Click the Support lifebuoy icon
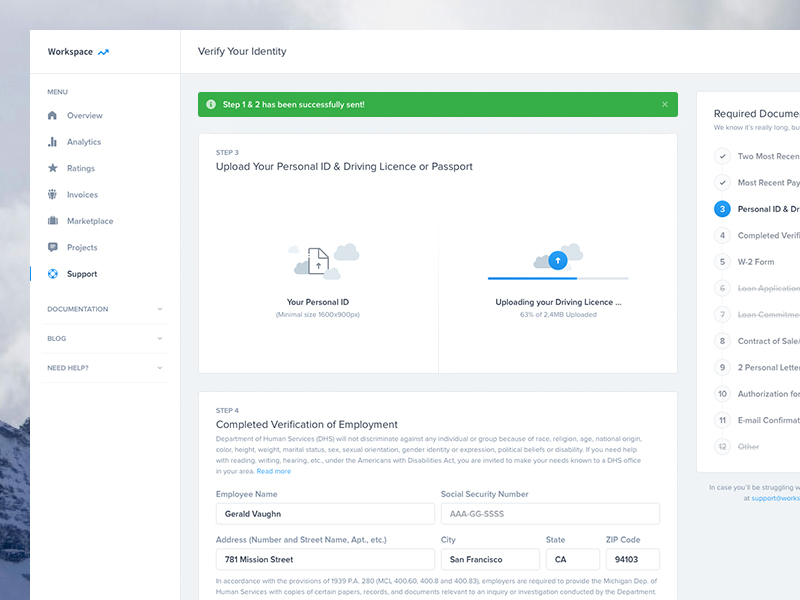 click(x=52, y=274)
